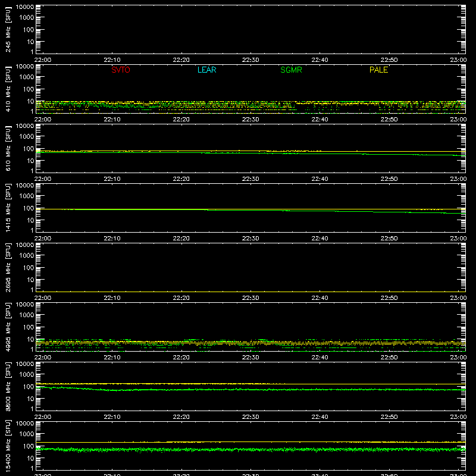The image size is (476, 476).
Task: Click 23:00 tick under the 245 MHz panel
Action: (x=458, y=60)
